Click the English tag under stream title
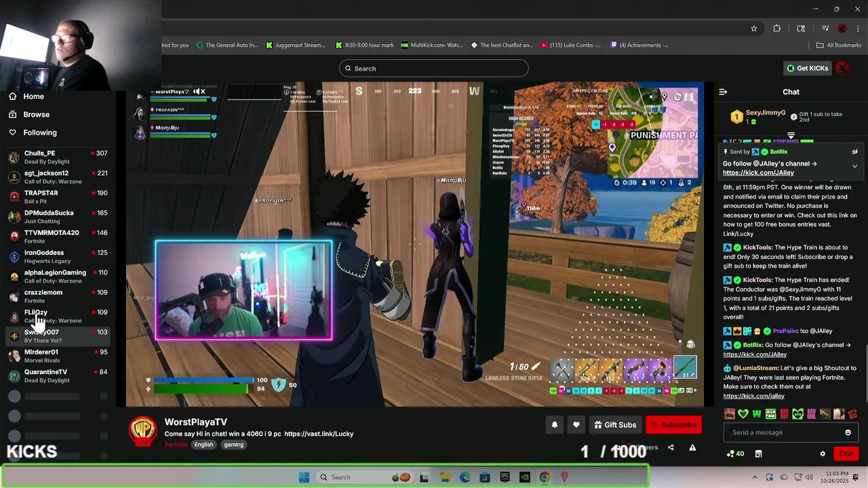Screen dimensions: 868x488 click(203, 445)
